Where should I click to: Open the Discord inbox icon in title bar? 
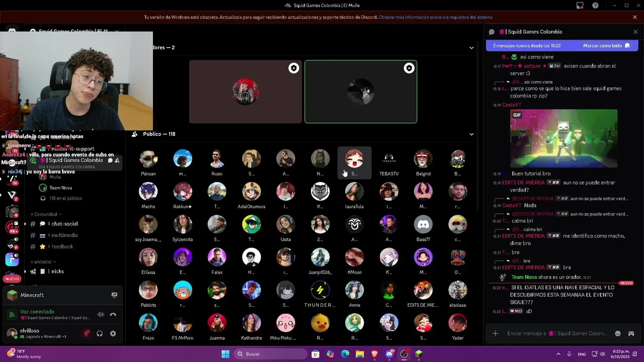pos(580,6)
